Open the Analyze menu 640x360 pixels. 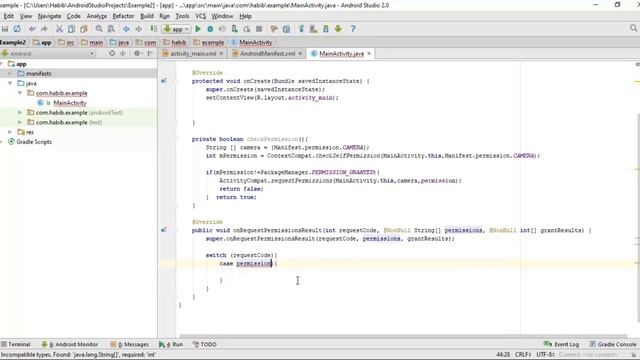point(97,16)
